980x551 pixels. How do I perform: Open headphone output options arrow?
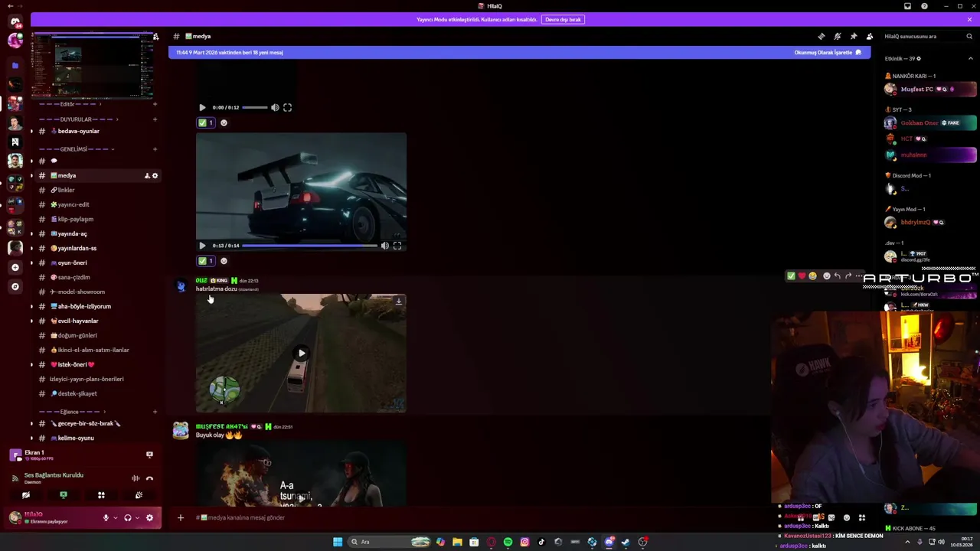[138, 518]
